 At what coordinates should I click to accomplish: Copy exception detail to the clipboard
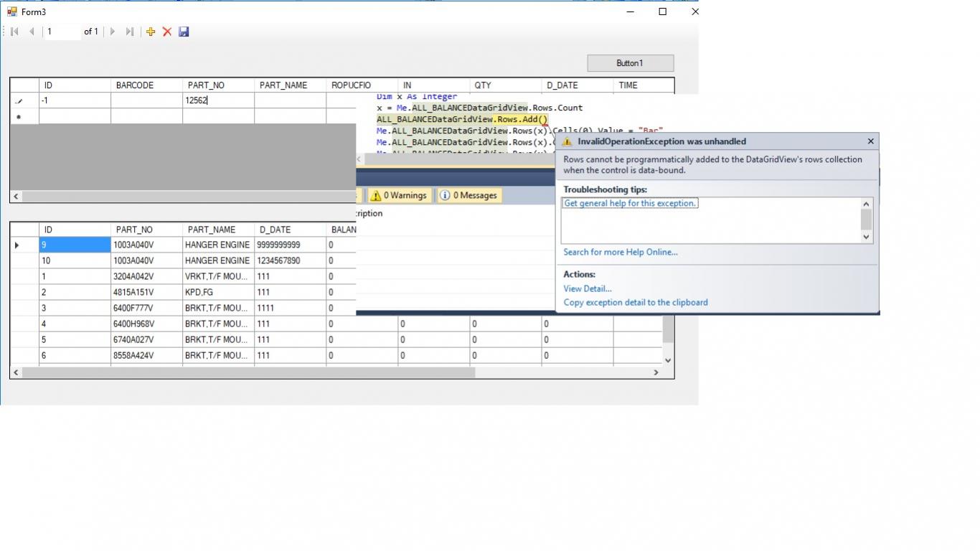coord(636,302)
